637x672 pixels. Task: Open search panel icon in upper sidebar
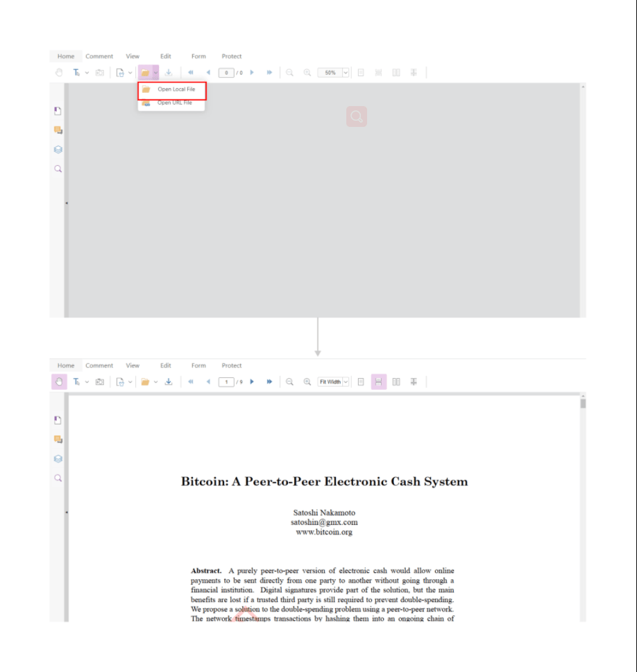(58, 169)
